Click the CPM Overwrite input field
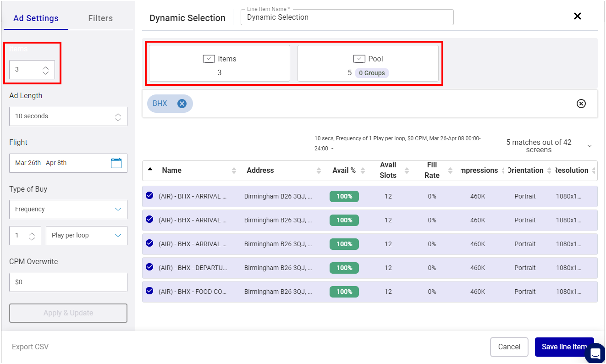Viewport: 606px width, 364px height. tap(68, 282)
